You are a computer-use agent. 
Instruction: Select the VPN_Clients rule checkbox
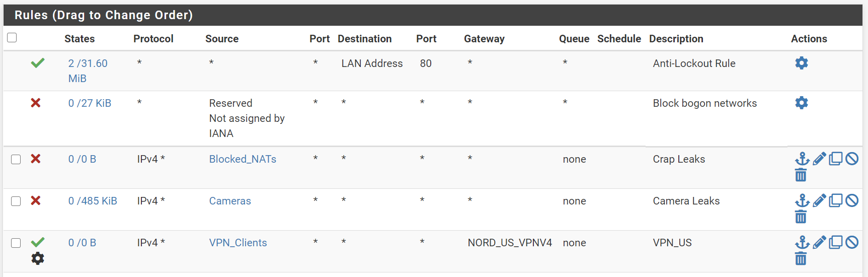pos(16,243)
